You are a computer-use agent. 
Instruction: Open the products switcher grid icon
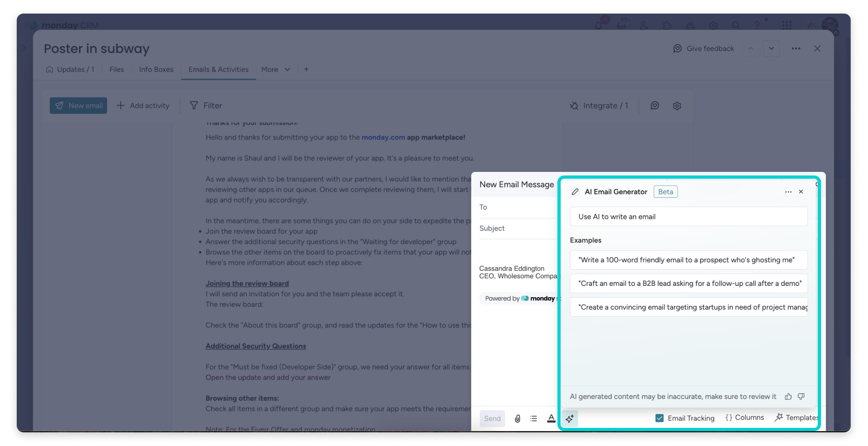click(787, 25)
